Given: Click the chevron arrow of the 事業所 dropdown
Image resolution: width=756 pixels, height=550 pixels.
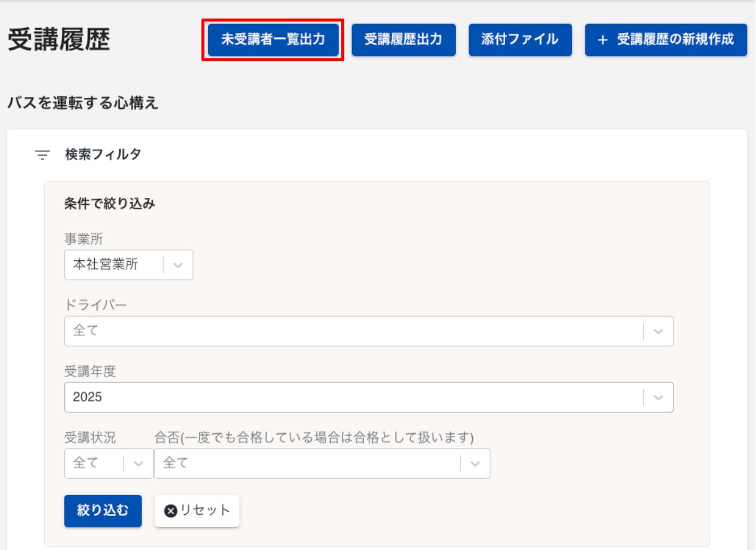Looking at the screenshot, I should [178, 265].
